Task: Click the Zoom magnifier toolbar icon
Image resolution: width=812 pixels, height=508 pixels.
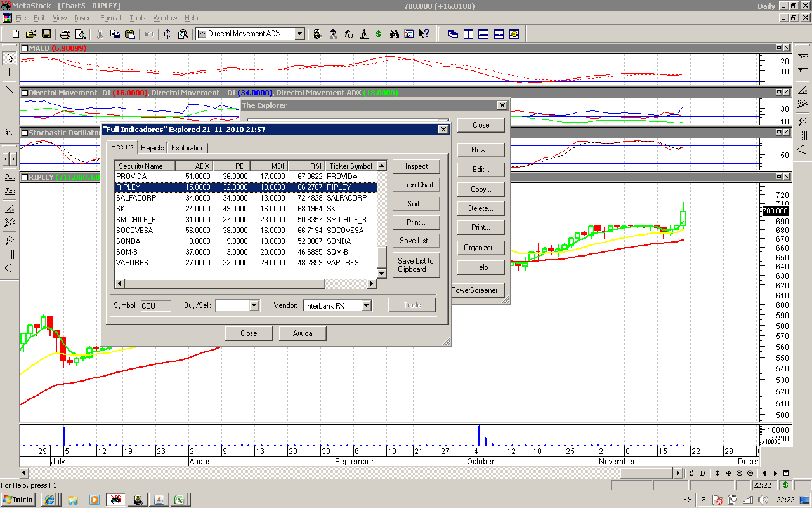Action: click(x=183, y=34)
